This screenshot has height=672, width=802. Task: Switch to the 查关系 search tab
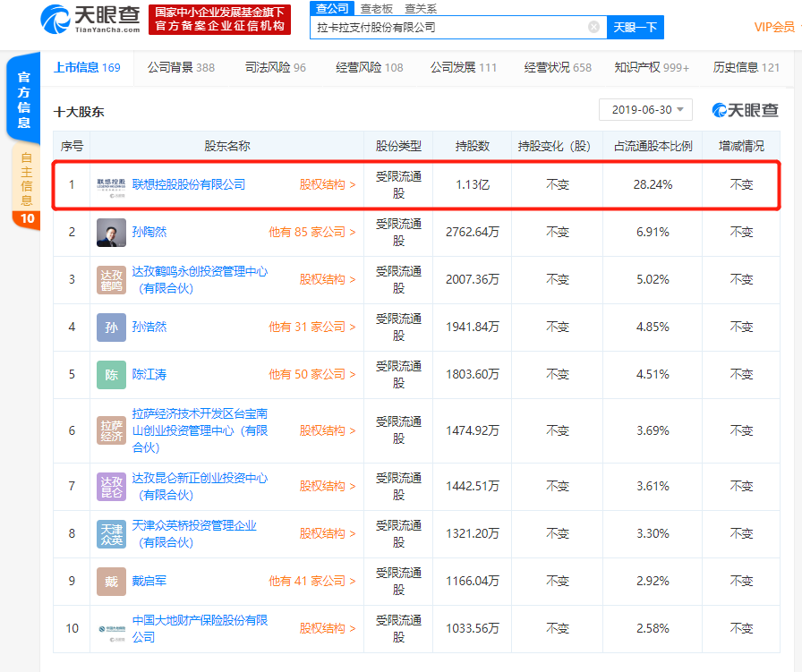click(x=421, y=9)
